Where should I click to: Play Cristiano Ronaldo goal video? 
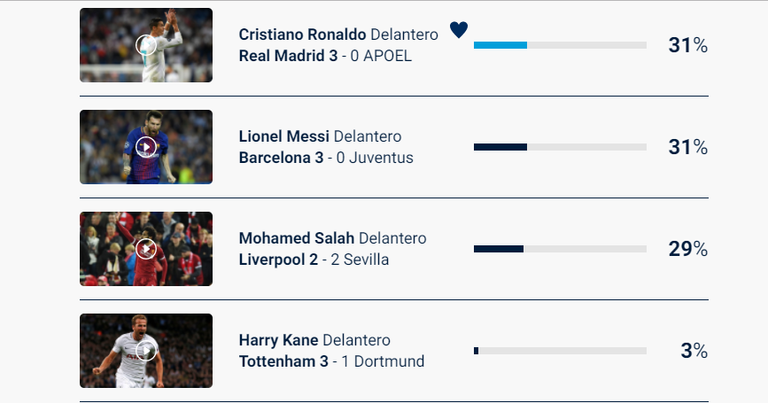[x=146, y=45]
